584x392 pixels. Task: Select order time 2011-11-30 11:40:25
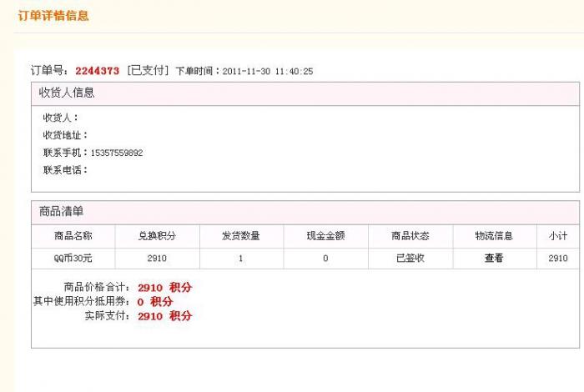268,71
